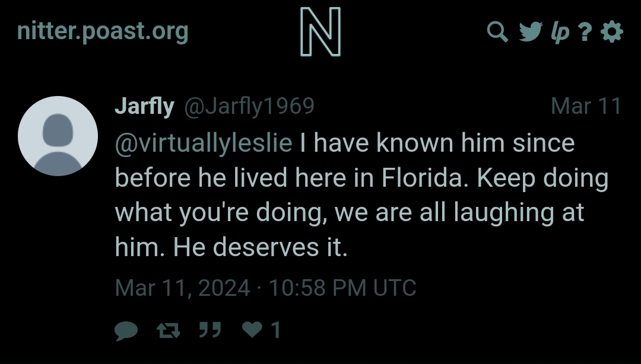The height and width of the screenshot is (364, 641).
Task: Open Jarfly's default avatar picture
Action: (x=58, y=136)
